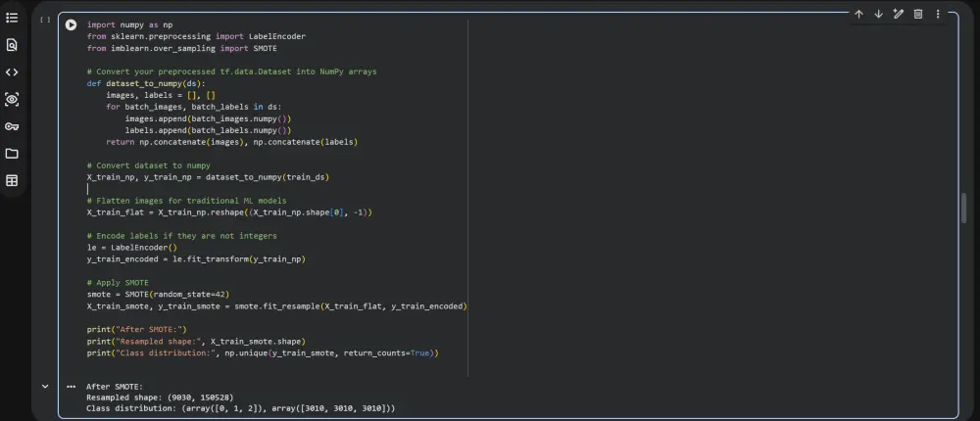
Task: Move cell down with arrow icon
Action: coord(878,14)
